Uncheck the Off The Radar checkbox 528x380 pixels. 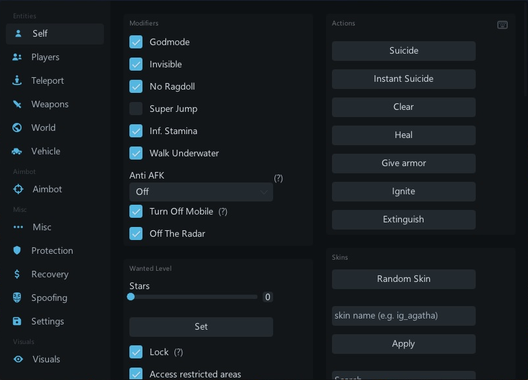click(x=136, y=233)
